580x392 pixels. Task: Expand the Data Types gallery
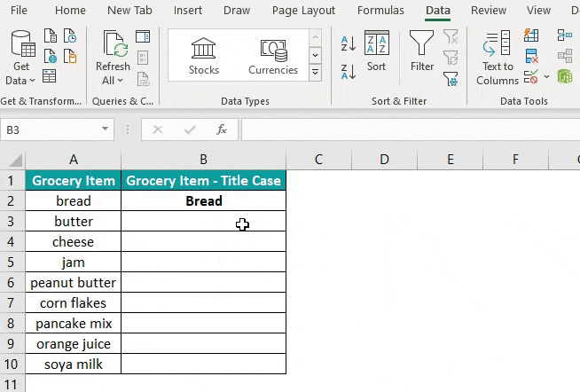(x=315, y=72)
